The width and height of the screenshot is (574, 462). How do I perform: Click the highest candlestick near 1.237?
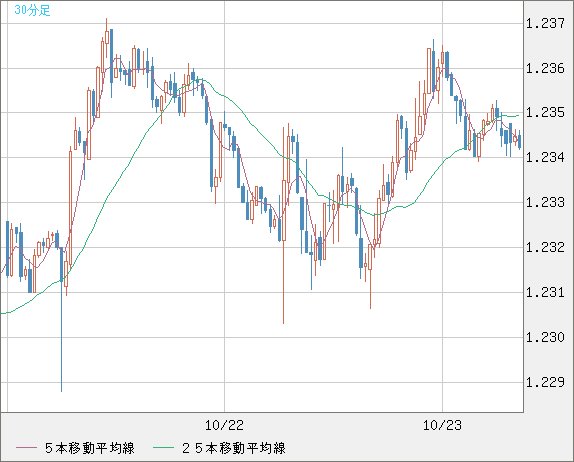(107, 37)
